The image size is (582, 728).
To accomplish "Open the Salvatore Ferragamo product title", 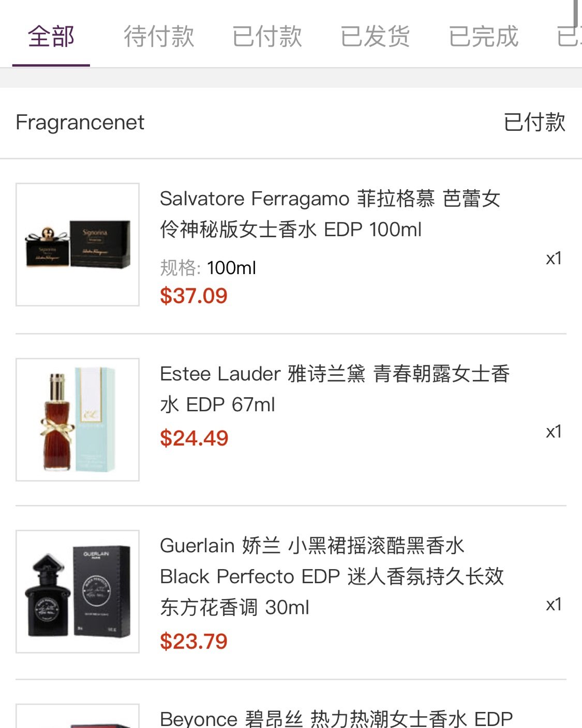I will tap(330, 214).
